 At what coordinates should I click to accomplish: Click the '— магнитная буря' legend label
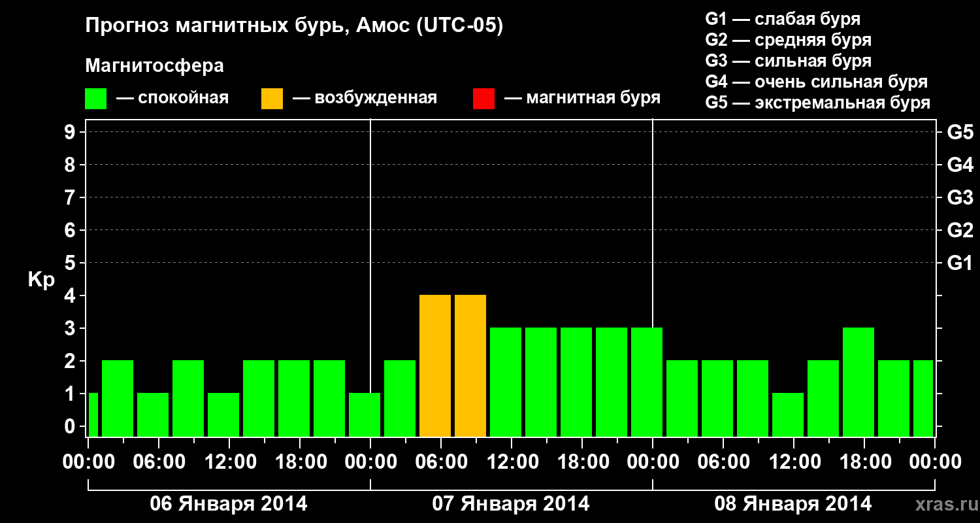(582, 98)
